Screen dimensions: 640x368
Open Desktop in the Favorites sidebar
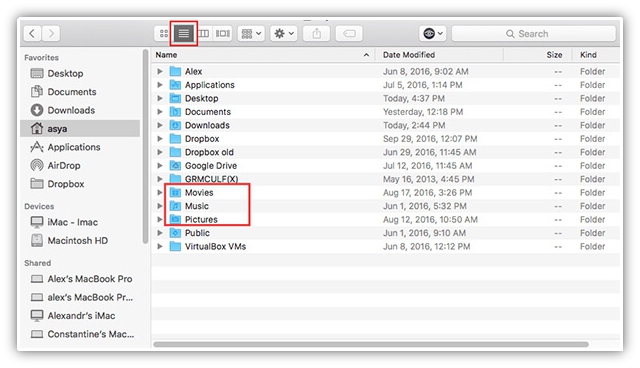(65, 73)
